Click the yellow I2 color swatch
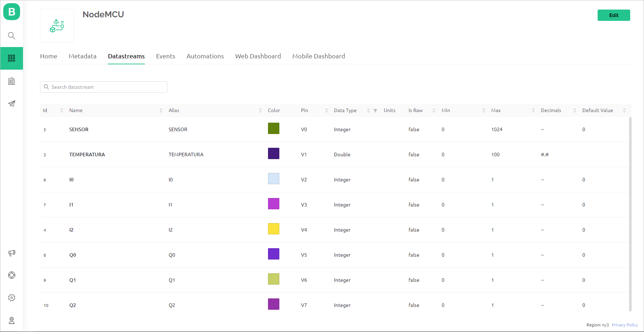 click(274, 229)
